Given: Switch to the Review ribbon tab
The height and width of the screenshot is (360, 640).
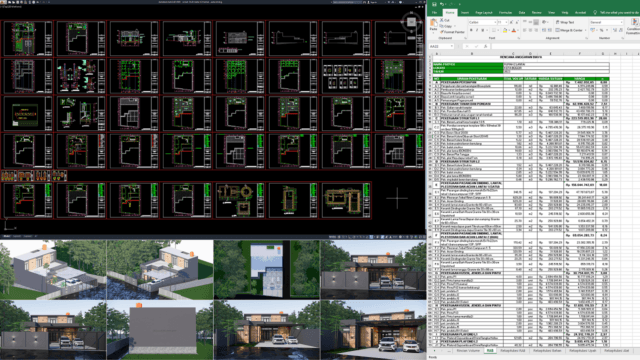Looking at the screenshot, I should [x=536, y=13].
